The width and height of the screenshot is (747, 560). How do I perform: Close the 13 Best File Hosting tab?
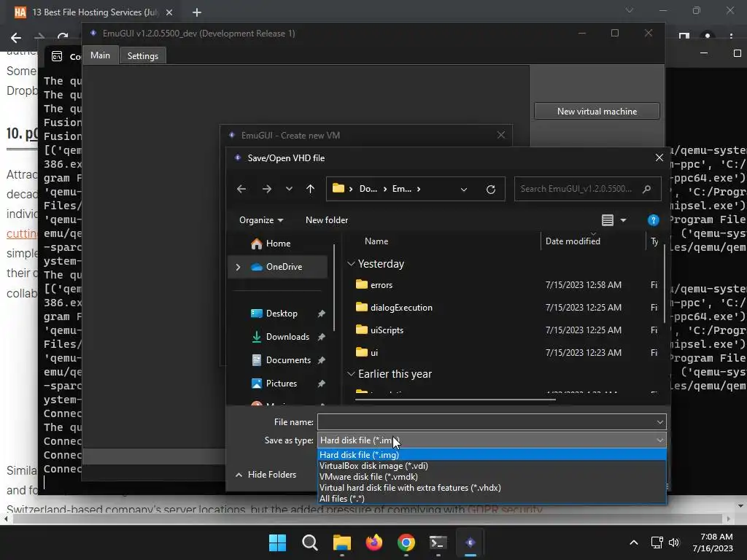click(x=169, y=12)
